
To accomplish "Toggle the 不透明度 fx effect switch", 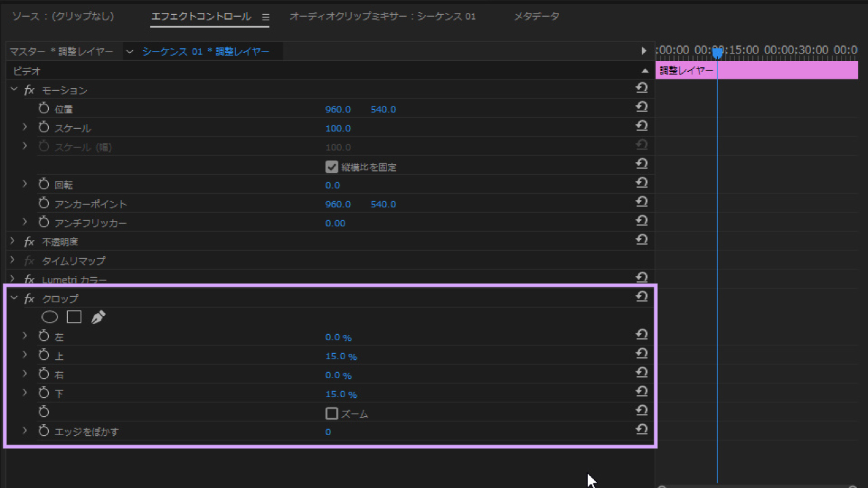I will [29, 242].
